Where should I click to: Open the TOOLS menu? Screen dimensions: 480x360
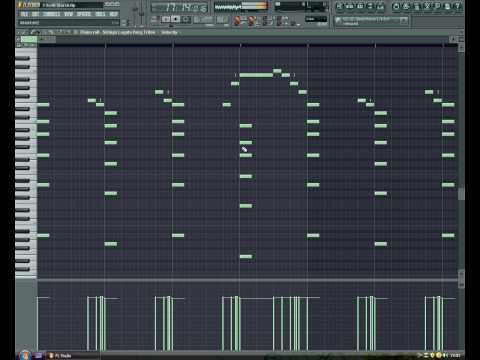tap(100, 14)
